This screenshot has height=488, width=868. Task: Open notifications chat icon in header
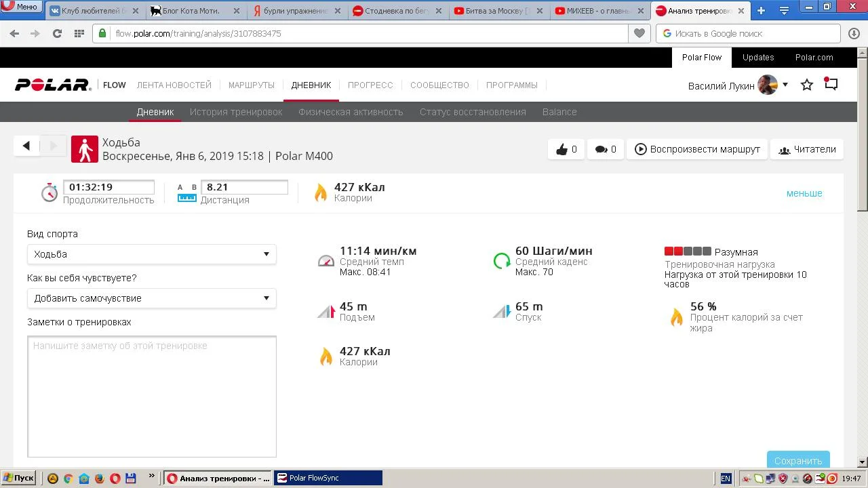[x=831, y=85]
